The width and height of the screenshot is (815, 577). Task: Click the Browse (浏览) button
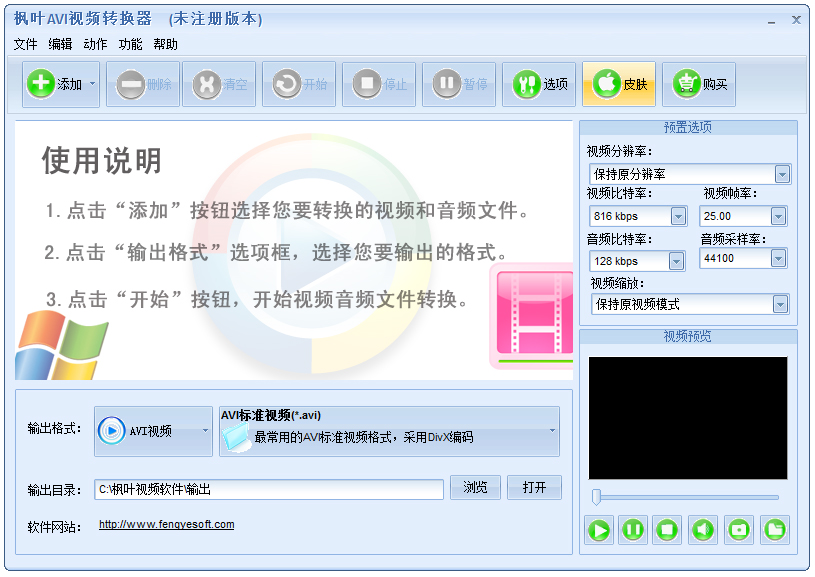475,488
